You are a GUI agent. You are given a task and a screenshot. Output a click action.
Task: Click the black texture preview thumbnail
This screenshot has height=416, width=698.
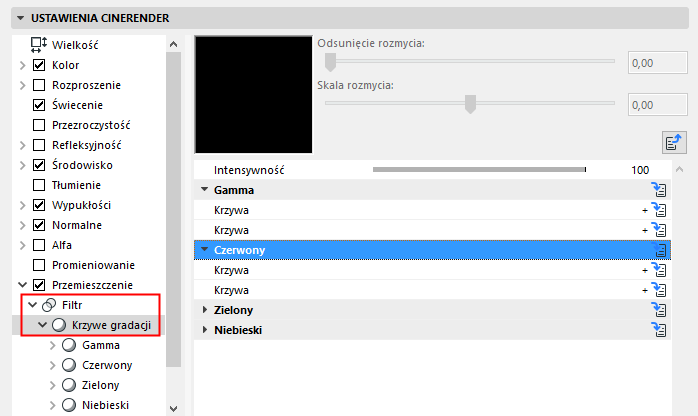[x=254, y=95]
